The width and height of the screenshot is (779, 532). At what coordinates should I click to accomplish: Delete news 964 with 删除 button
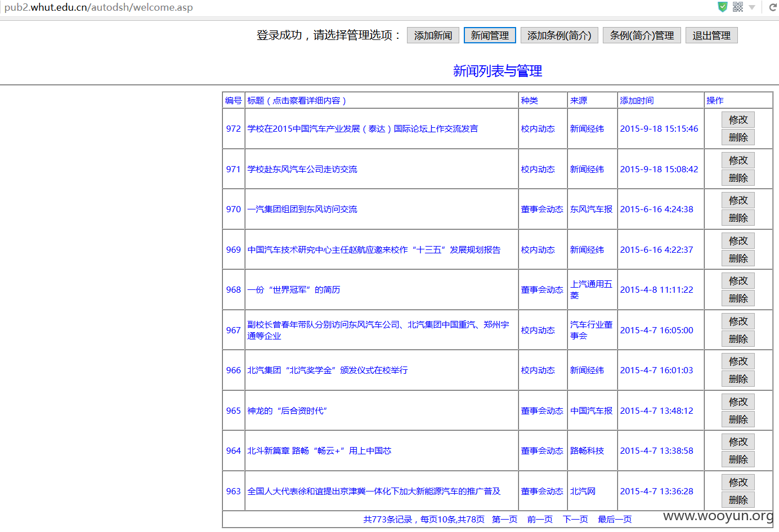point(738,459)
